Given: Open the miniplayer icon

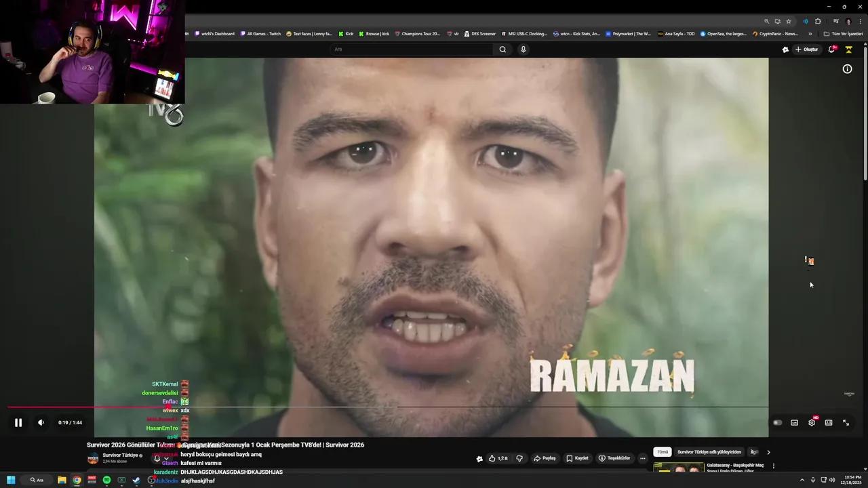Looking at the screenshot, I should click(x=794, y=422).
